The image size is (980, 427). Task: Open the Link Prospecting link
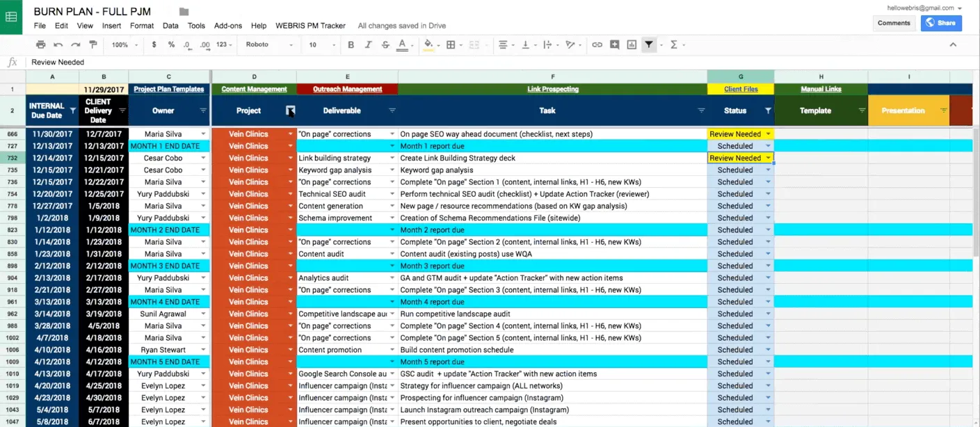553,89
